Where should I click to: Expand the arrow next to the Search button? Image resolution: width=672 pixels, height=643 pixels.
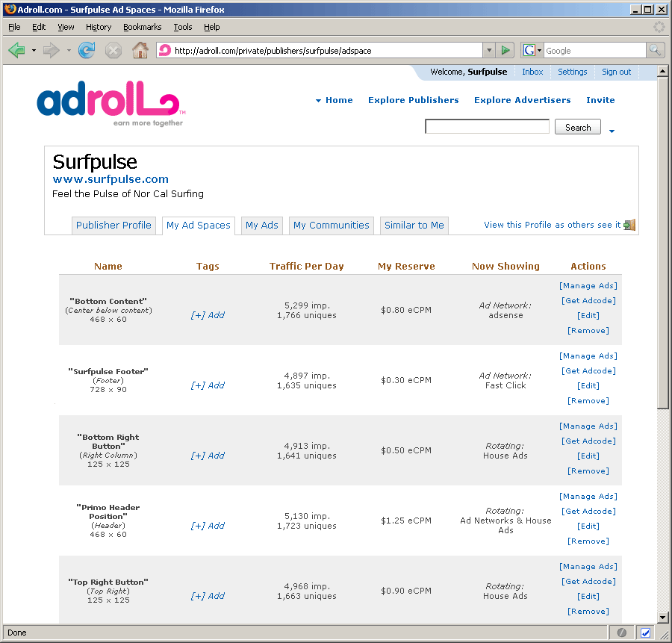pyautogui.click(x=612, y=131)
